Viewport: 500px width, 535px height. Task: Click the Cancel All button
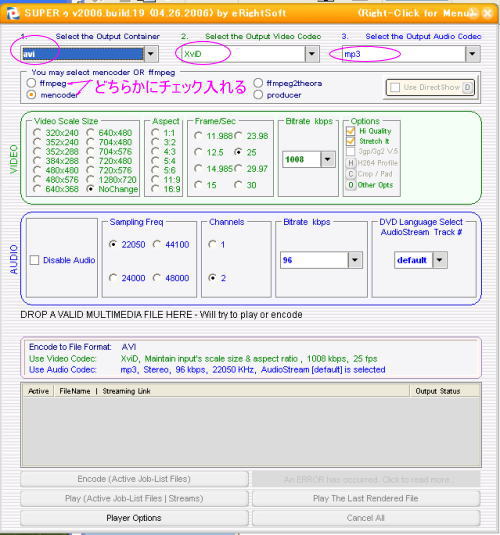[x=366, y=518]
